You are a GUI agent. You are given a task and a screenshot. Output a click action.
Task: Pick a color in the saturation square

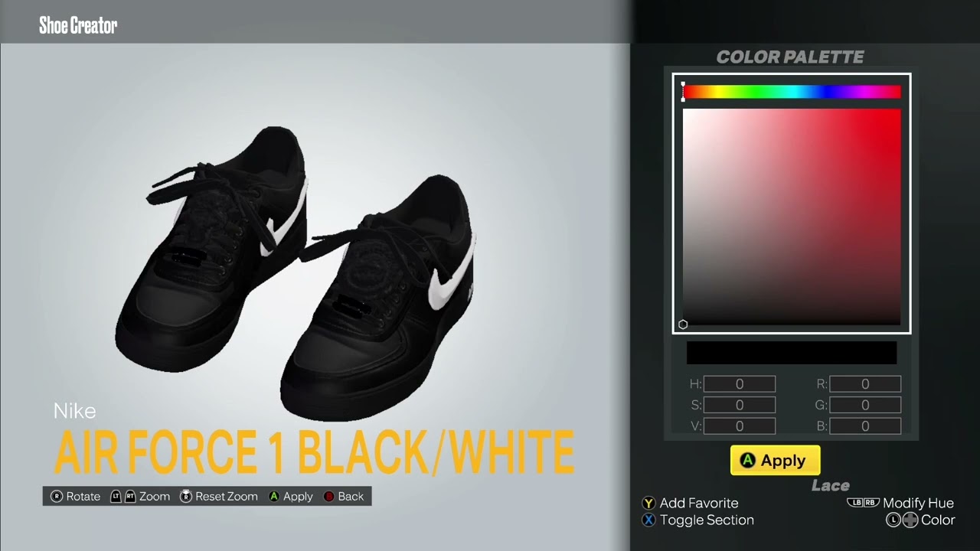point(792,217)
